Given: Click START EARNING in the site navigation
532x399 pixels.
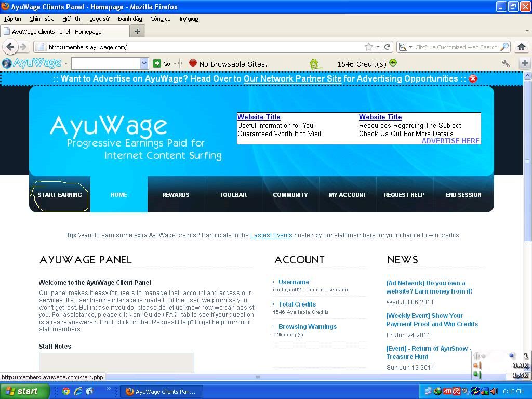Looking at the screenshot, I should click(60, 195).
